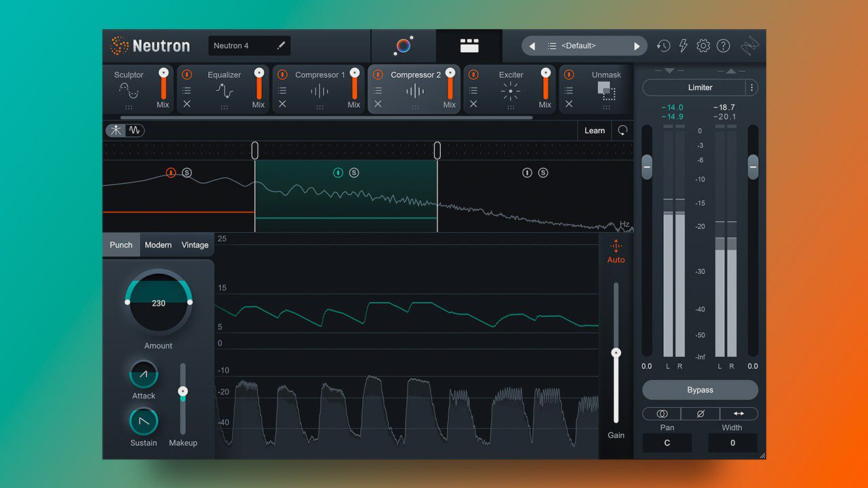
Task: Open settings with the gear icon
Action: point(703,46)
